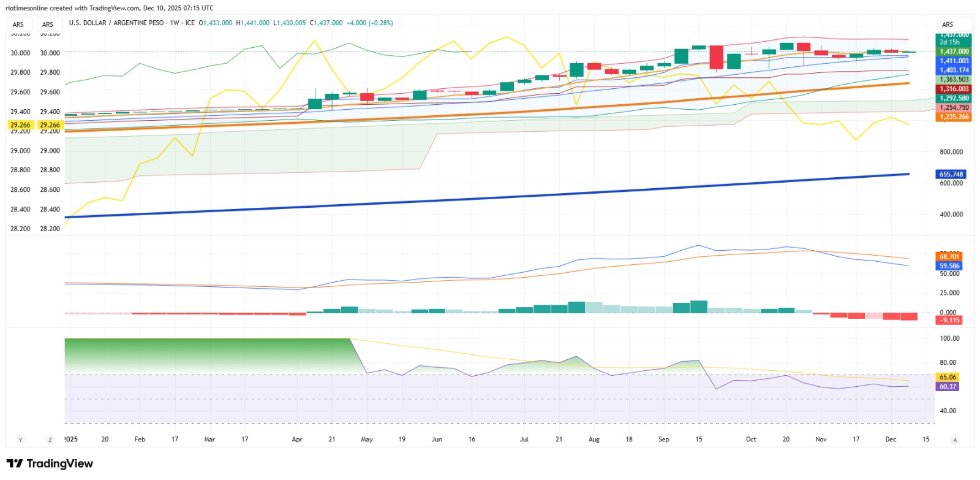
Task: Click the 800.000 axis value
Action: click(x=951, y=151)
